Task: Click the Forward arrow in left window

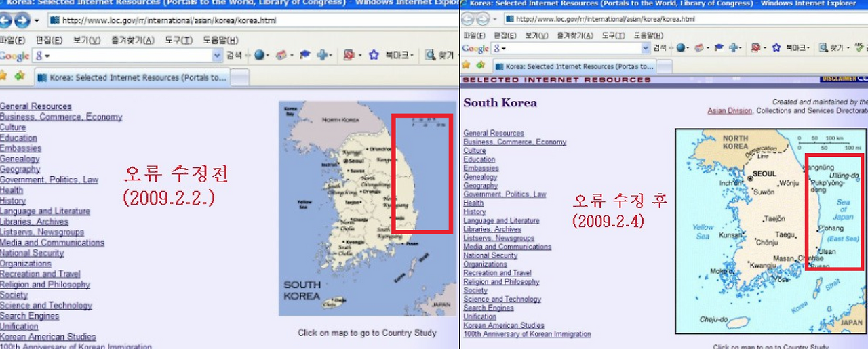Action: pyautogui.click(x=22, y=20)
